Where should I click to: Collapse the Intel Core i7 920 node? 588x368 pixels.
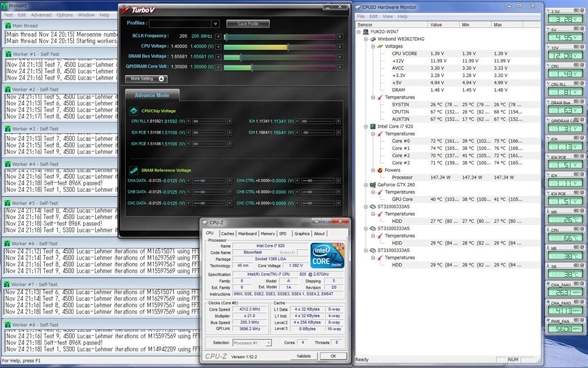366,127
